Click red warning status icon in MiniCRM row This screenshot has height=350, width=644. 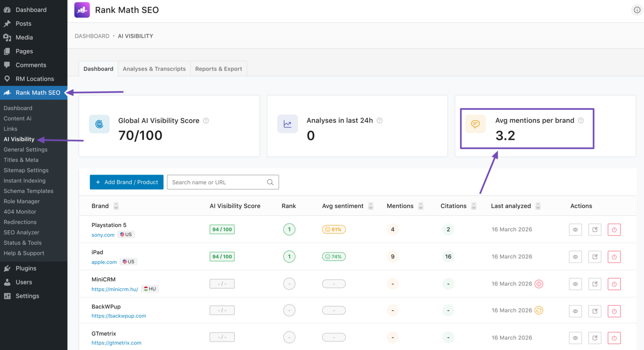pyautogui.click(x=539, y=284)
